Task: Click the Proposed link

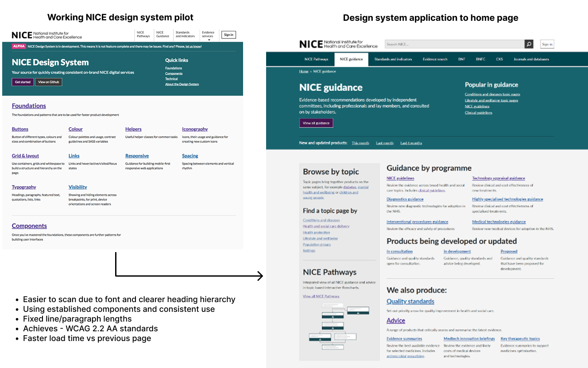Action: [x=509, y=251]
